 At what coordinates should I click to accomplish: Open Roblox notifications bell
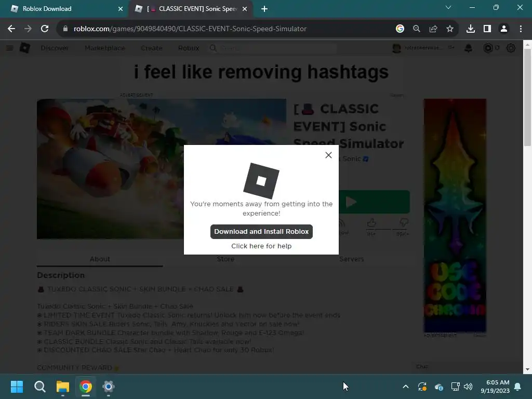(x=468, y=48)
